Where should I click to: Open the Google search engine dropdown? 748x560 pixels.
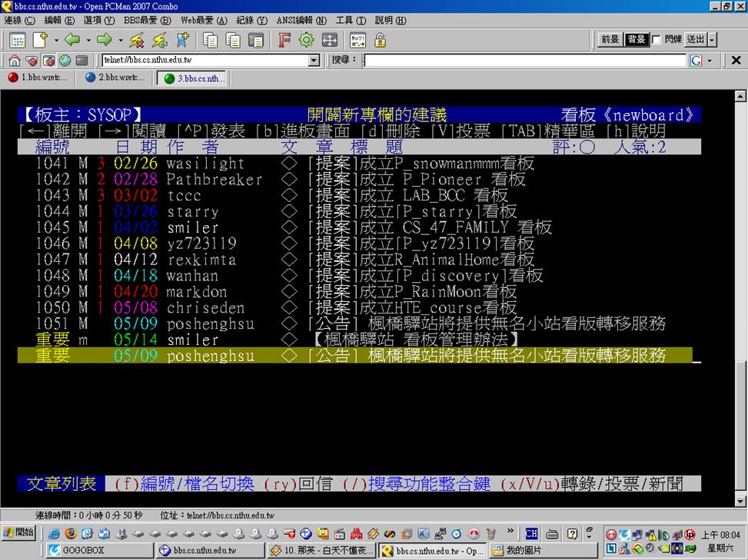point(709,61)
